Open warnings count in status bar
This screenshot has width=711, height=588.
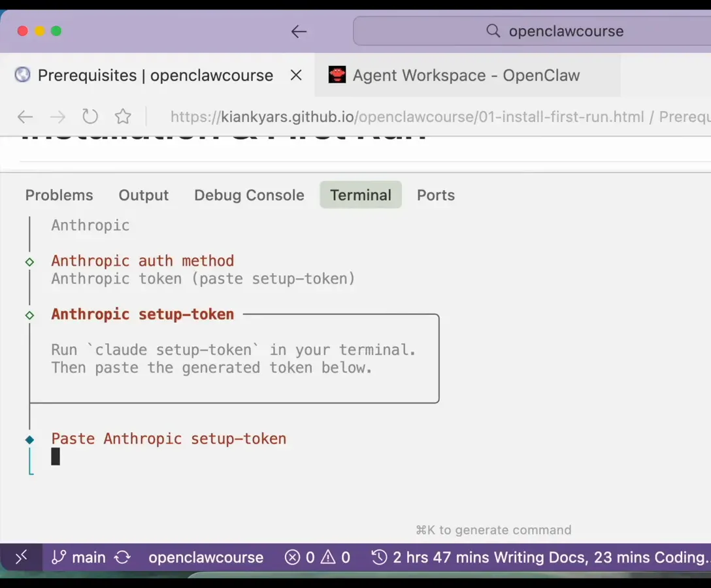point(335,557)
